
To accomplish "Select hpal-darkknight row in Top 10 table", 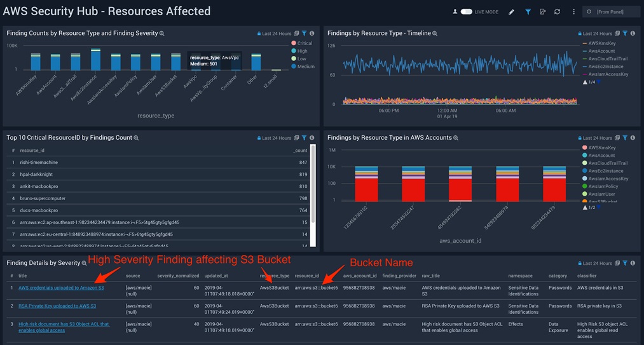I will point(160,175).
